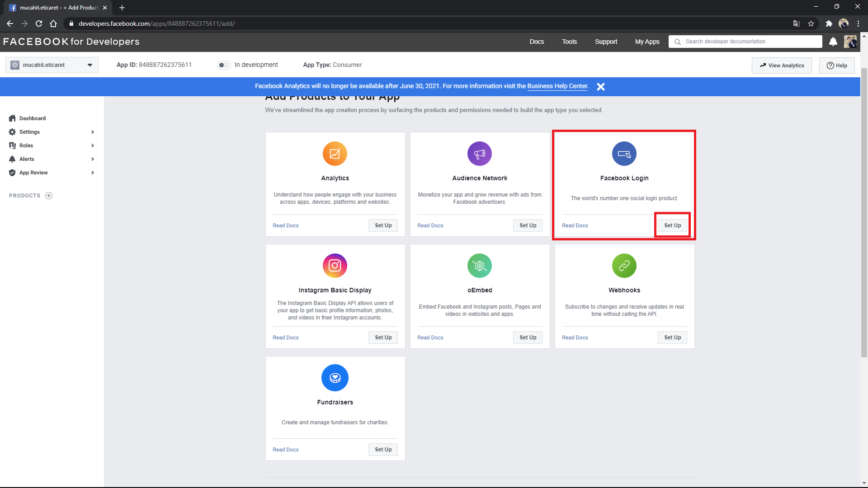Open the mucahit.eticaret app selector dropdown
868x488 pixels.
click(52, 65)
